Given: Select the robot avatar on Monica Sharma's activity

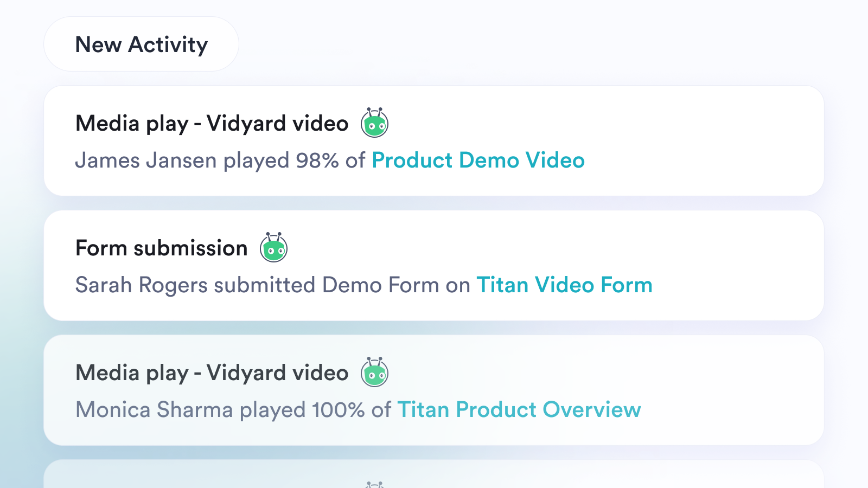Looking at the screenshot, I should tap(375, 373).
